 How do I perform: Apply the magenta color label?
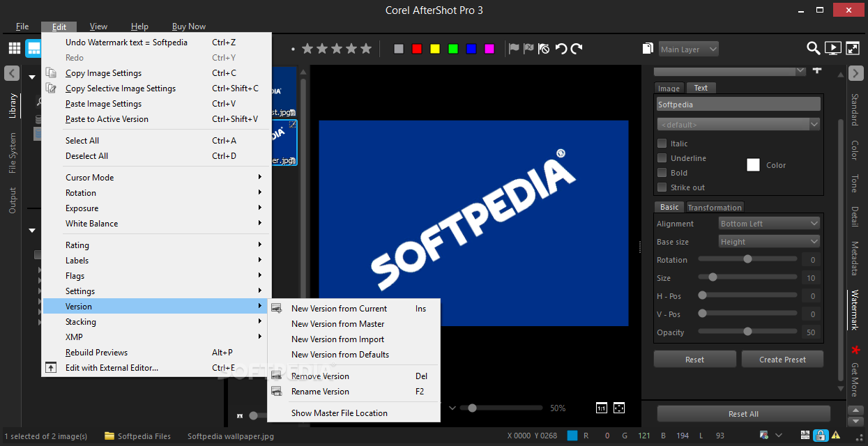489,49
